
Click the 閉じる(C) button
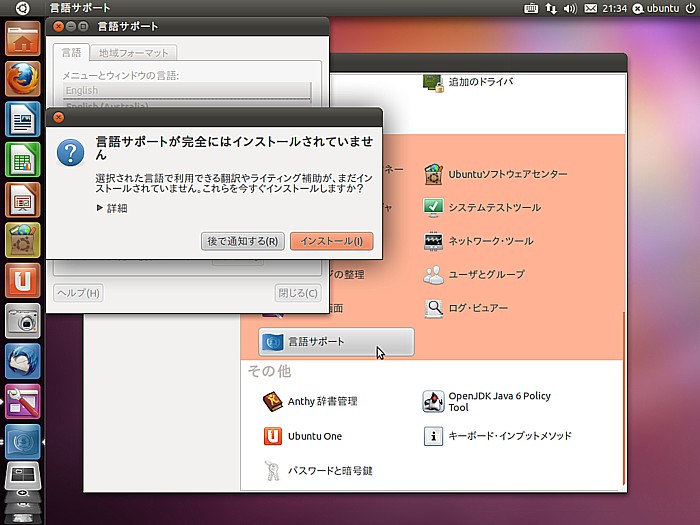pos(298,293)
